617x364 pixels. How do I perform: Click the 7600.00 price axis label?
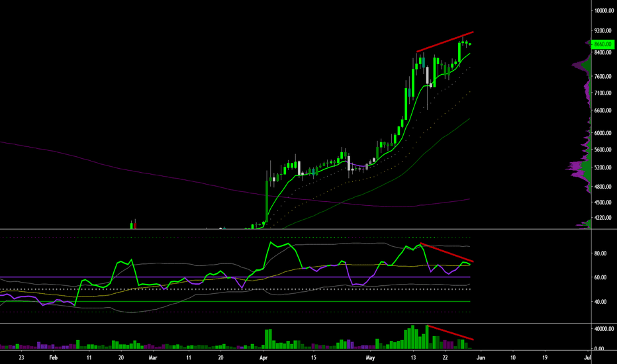[x=603, y=76]
